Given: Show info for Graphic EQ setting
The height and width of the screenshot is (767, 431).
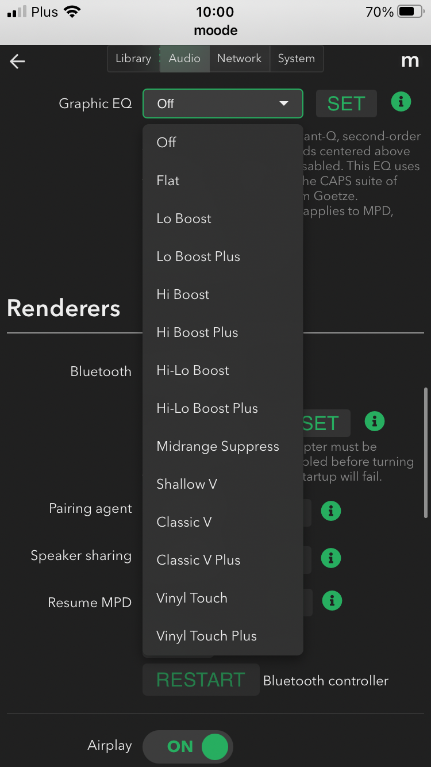Looking at the screenshot, I should [x=401, y=102].
